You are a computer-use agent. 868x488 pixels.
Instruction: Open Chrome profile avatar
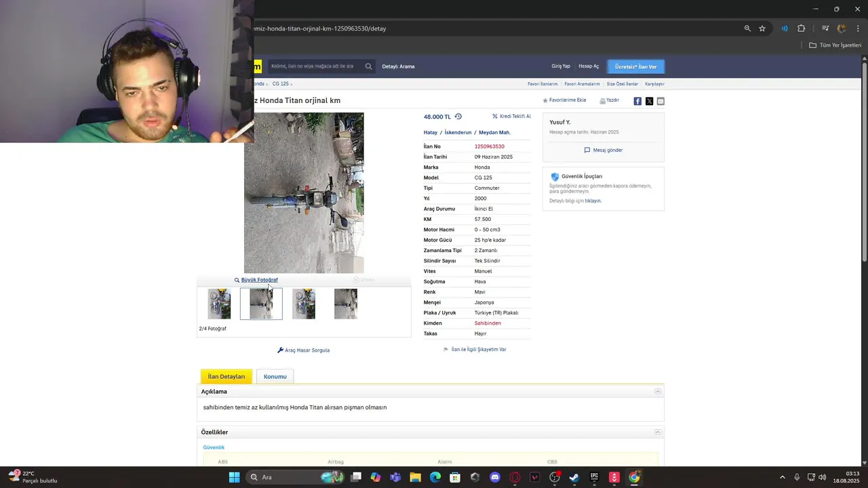click(x=842, y=28)
